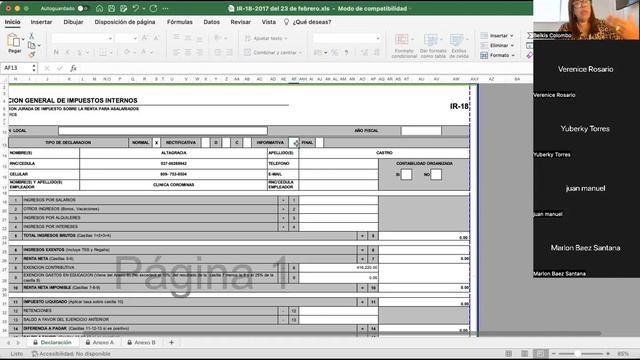Screen dimensions: 640x360
Task: Click the Font color A icon
Action: point(144,52)
